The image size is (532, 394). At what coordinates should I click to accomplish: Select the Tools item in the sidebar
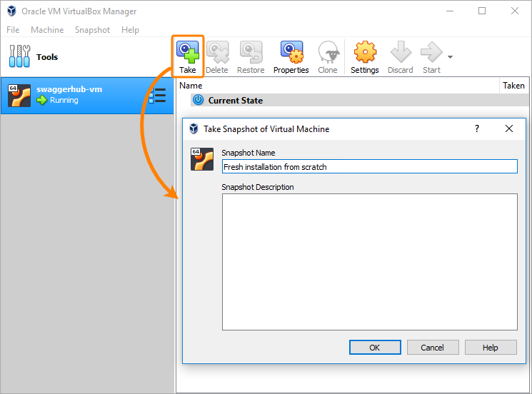pos(87,56)
